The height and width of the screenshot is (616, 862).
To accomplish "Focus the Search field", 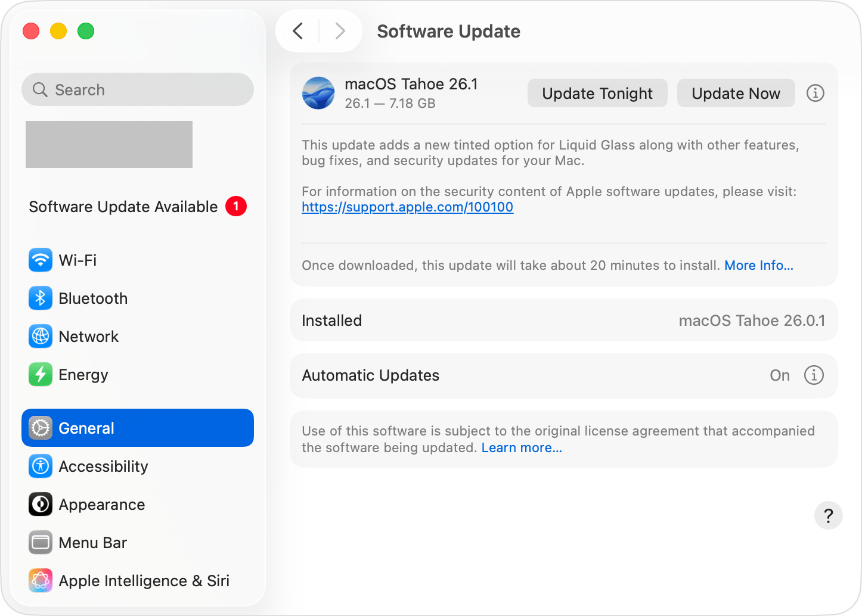I will (x=138, y=90).
